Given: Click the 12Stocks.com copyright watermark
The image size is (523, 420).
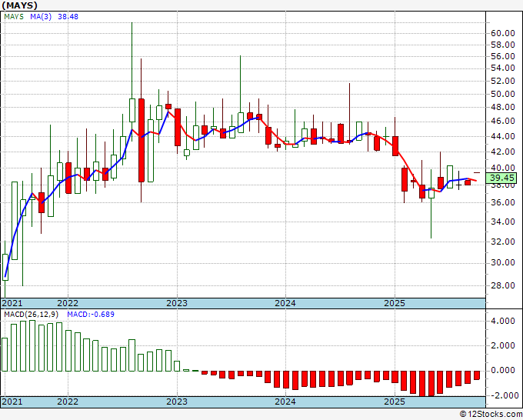Looking at the screenshot, I should (x=491, y=414).
